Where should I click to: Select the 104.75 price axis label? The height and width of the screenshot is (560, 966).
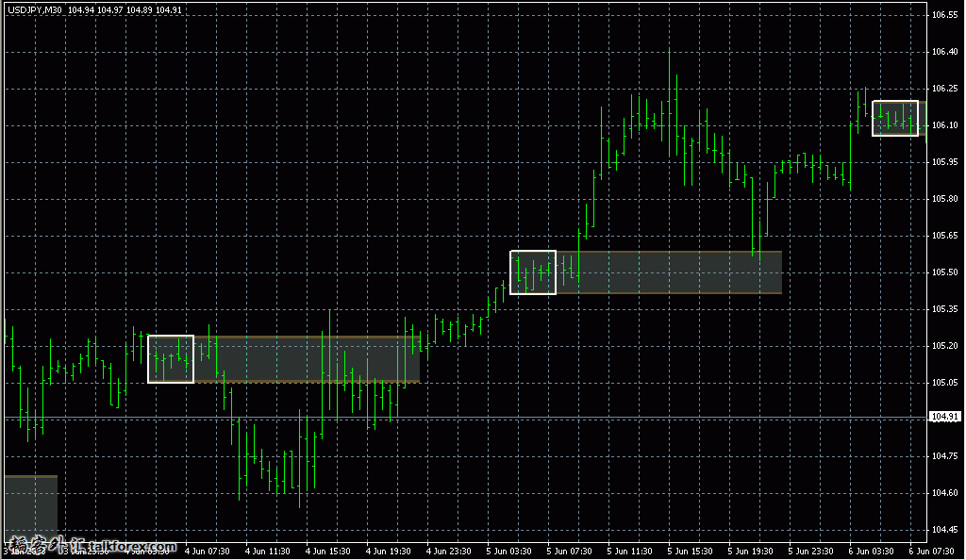click(x=944, y=456)
